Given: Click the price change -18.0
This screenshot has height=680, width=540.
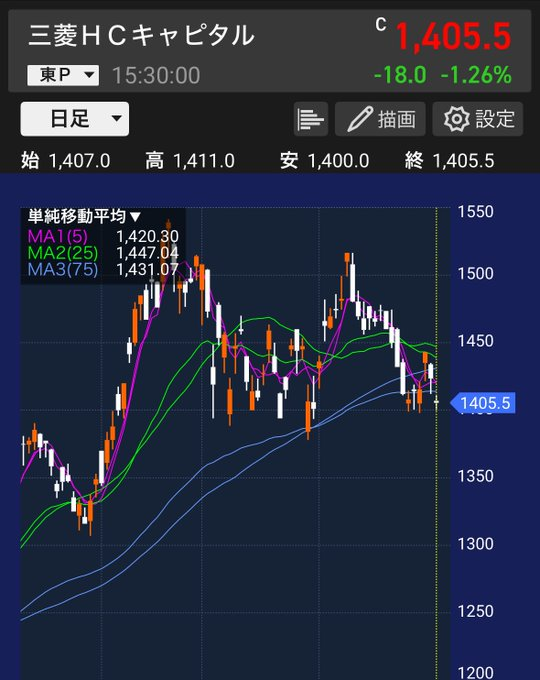Looking at the screenshot, I should pyautogui.click(x=400, y=75).
